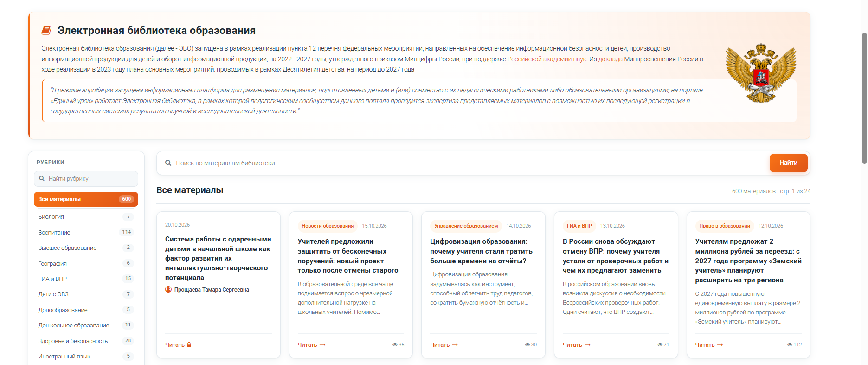The image size is (868, 365).
Task: Open the 'Дошкольное образование' rubric
Action: click(86, 326)
